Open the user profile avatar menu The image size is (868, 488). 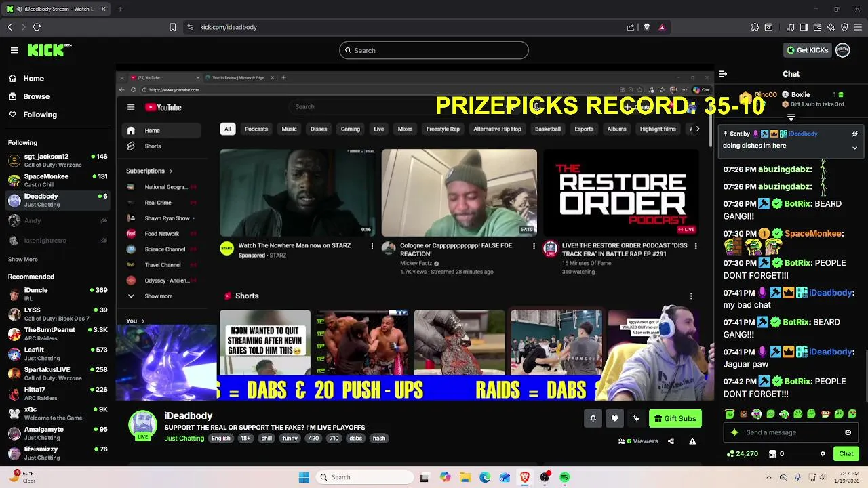[x=843, y=50]
